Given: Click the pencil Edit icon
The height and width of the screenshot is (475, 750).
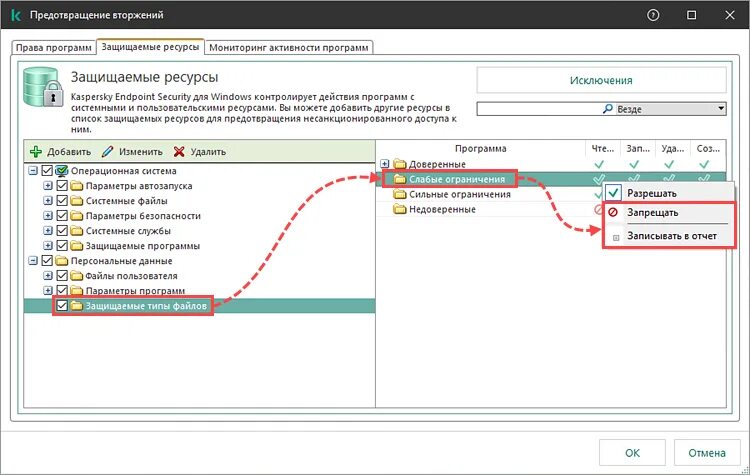Looking at the screenshot, I should 108,152.
